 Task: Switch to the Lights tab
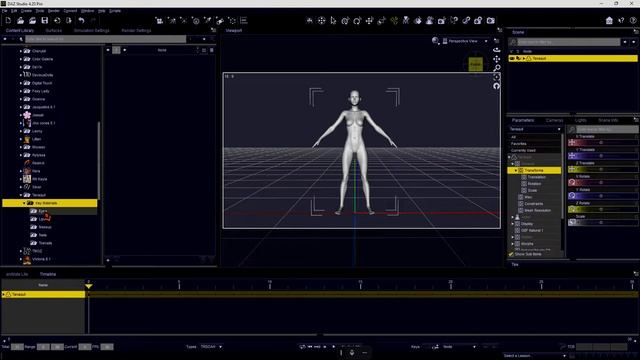[x=580, y=120]
